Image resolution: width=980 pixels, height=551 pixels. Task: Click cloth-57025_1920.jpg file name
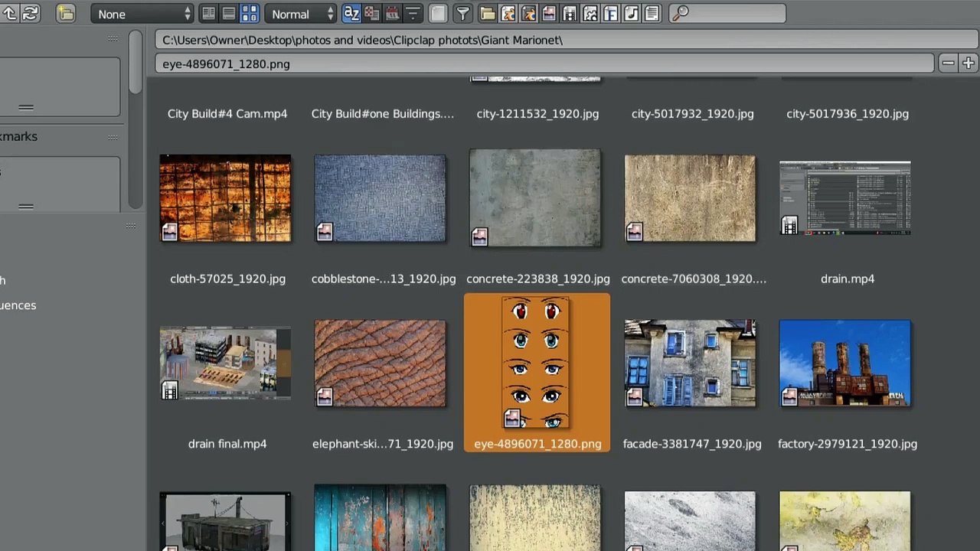pyautogui.click(x=227, y=279)
